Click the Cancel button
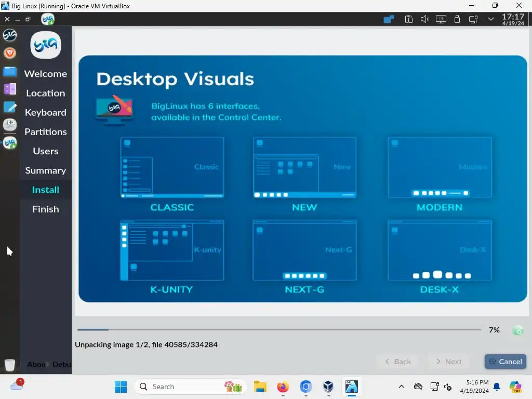 pyautogui.click(x=505, y=362)
